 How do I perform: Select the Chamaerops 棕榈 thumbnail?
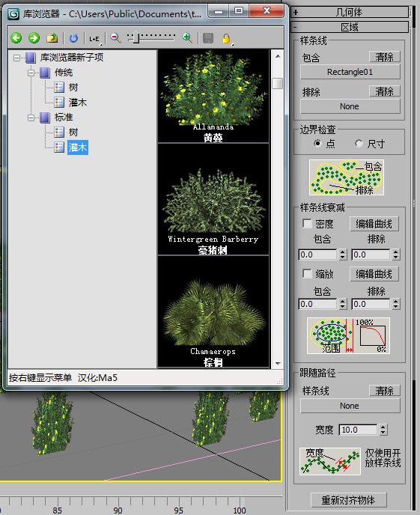click(x=213, y=311)
